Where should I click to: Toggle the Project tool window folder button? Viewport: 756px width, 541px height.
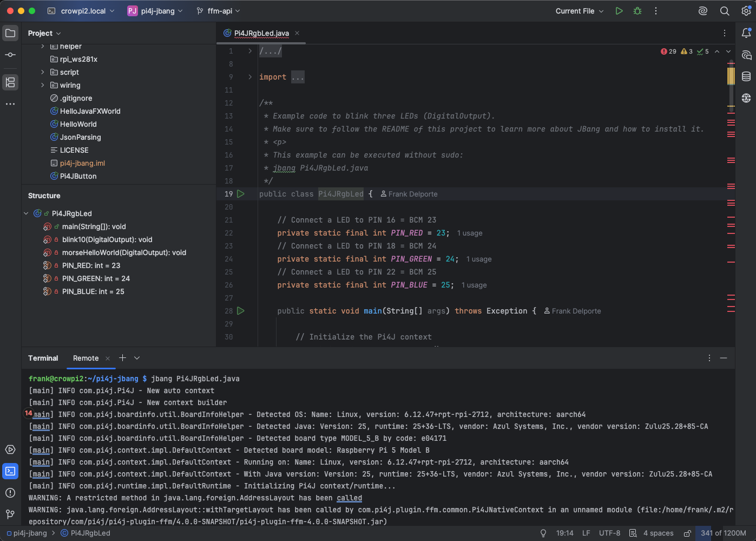pos(10,33)
